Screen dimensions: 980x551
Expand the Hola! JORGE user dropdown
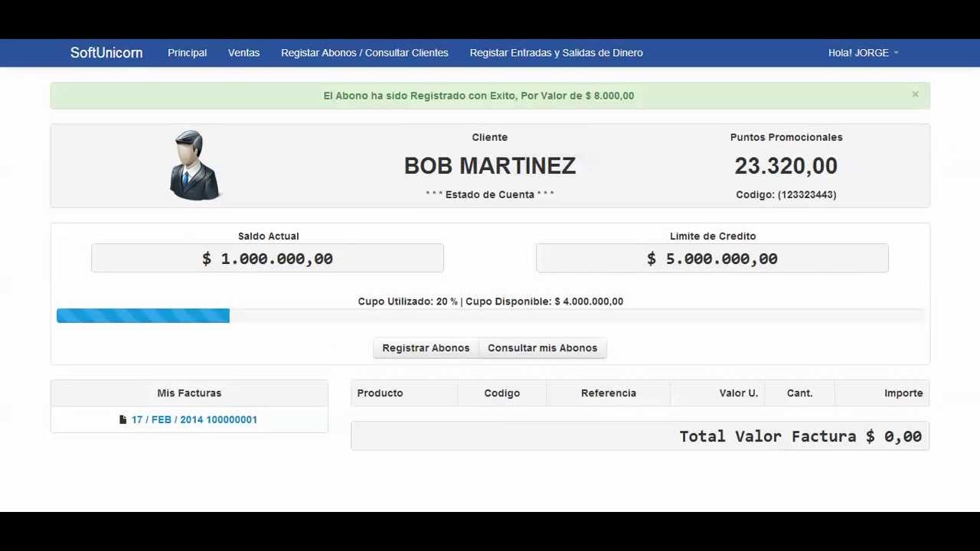pos(863,53)
